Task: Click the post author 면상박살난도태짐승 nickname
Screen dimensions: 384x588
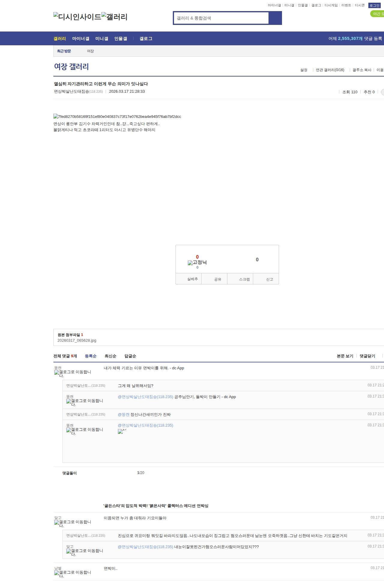Action: point(71,91)
